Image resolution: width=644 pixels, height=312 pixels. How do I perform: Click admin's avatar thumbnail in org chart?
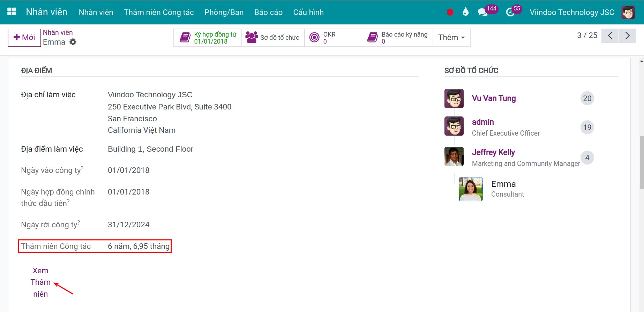coord(454,126)
